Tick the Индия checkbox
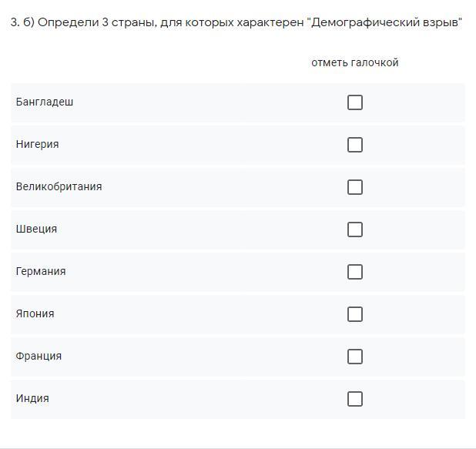The image size is (476, 449). pos(355,399)
